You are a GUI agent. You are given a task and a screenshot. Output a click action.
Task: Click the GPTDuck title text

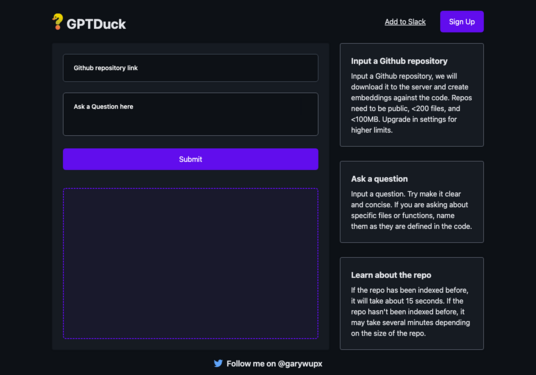(96, 24)
